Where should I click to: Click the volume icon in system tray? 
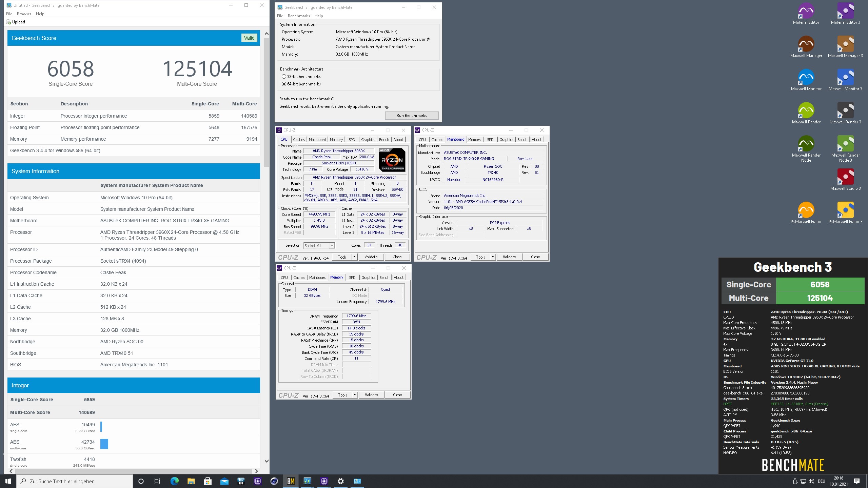(x=811, y=481)
